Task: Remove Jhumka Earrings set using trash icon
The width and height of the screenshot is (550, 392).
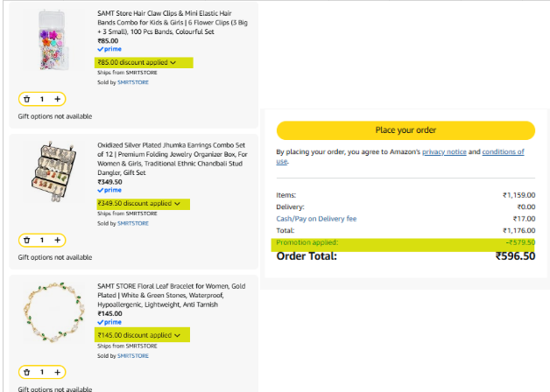Action: [26, 241]
